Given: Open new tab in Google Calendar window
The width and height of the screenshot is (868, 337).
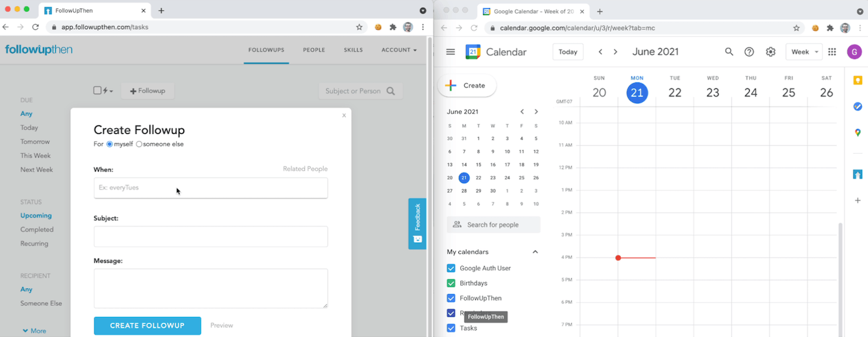Looking at the screenshot, I should [x=599, y=11].
